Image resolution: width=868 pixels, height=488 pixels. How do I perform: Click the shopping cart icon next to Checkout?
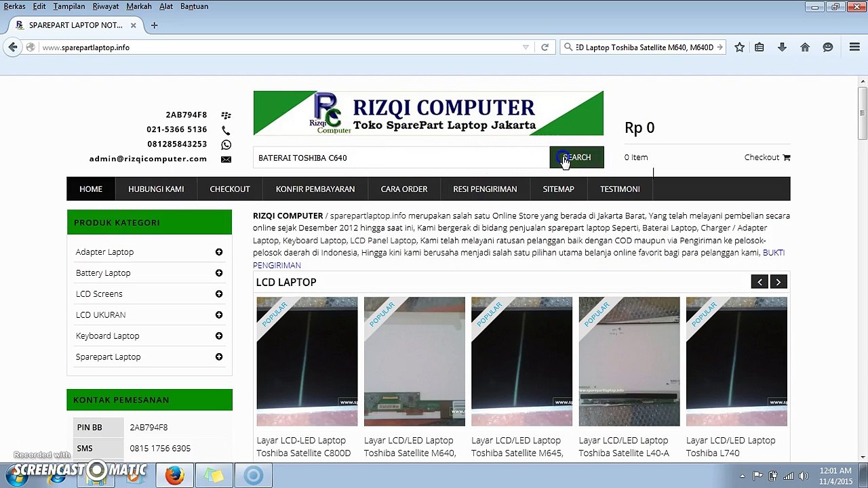click(x=787, y=157)
